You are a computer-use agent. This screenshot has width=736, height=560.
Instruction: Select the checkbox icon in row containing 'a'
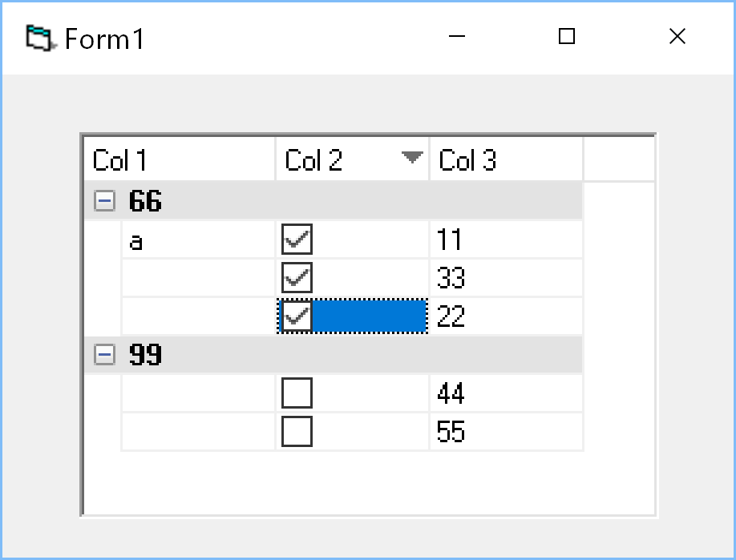[297, 239]
